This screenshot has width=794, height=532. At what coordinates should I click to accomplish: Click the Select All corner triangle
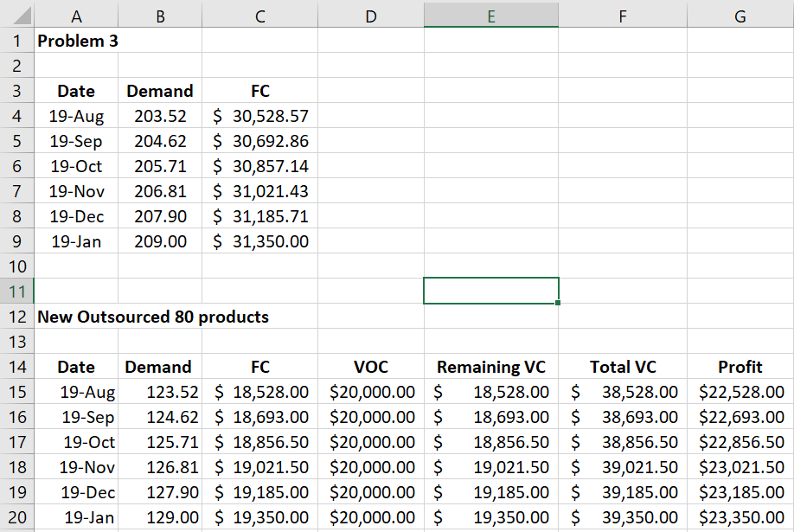(22, 16)
